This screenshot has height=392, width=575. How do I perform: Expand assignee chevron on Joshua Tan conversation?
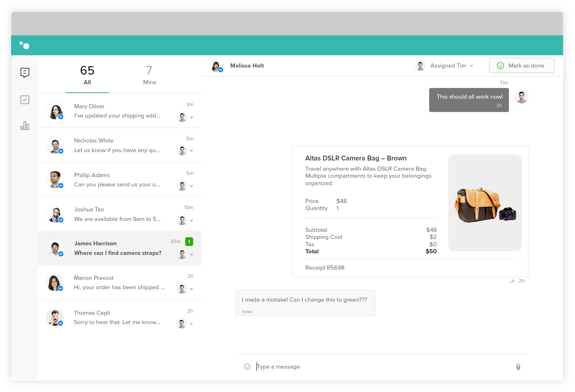pos(191,220)
